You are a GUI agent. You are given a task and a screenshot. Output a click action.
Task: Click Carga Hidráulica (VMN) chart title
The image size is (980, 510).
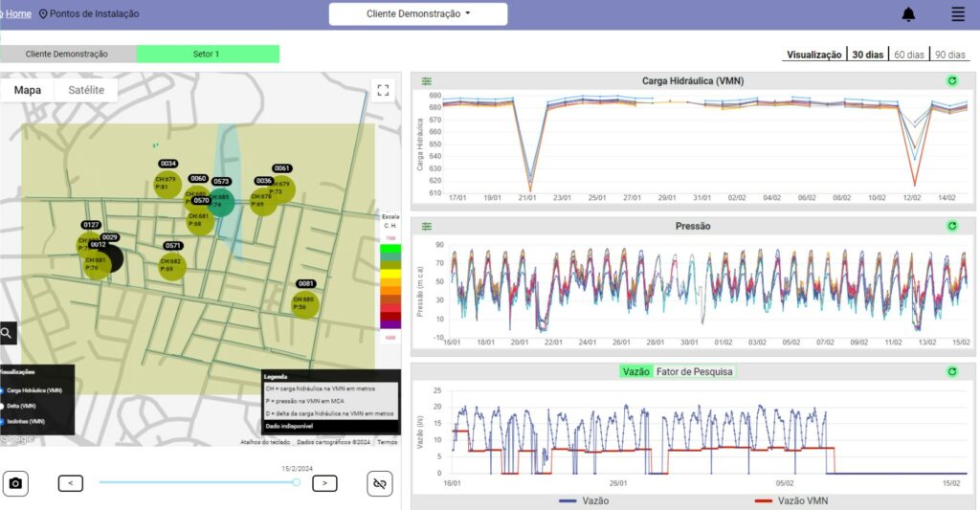pyautogui.click(x=693, y=80)
